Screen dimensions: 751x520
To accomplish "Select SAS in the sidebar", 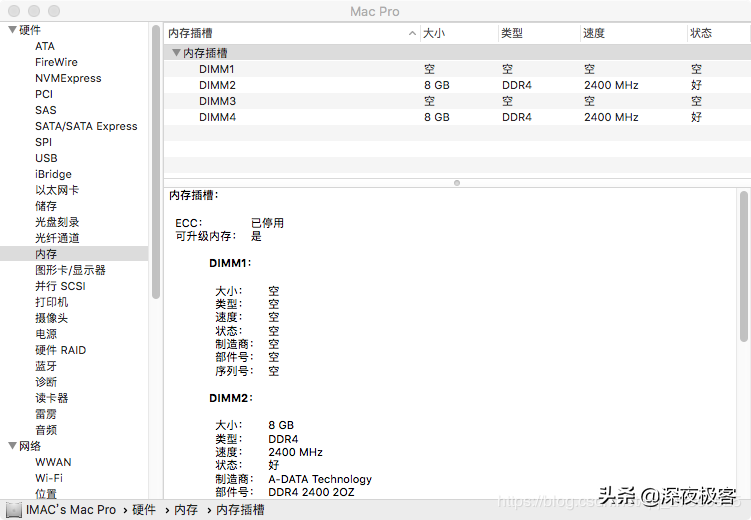I will pyautogui.click(x=46, y=110).
